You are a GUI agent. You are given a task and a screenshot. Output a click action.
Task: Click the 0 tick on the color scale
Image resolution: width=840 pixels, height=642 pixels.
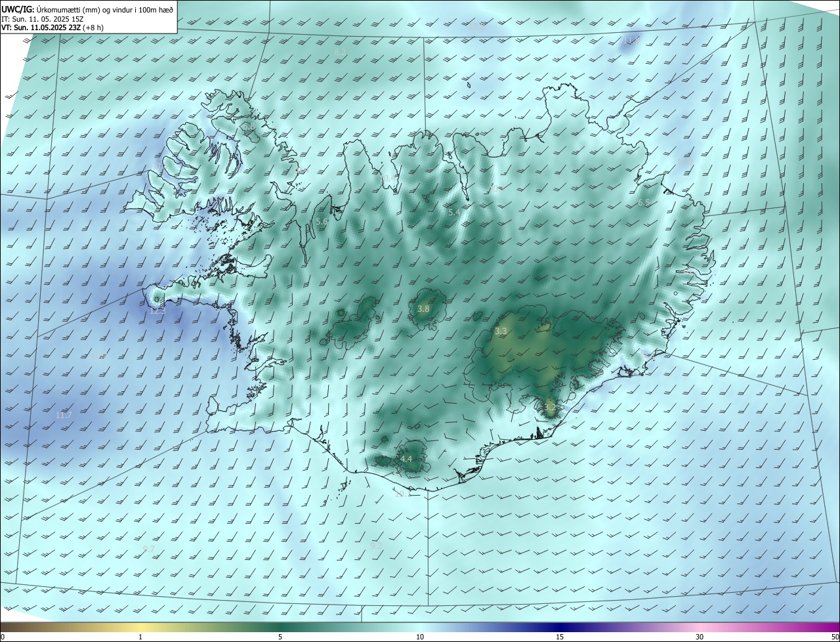[x=3, y=637]
